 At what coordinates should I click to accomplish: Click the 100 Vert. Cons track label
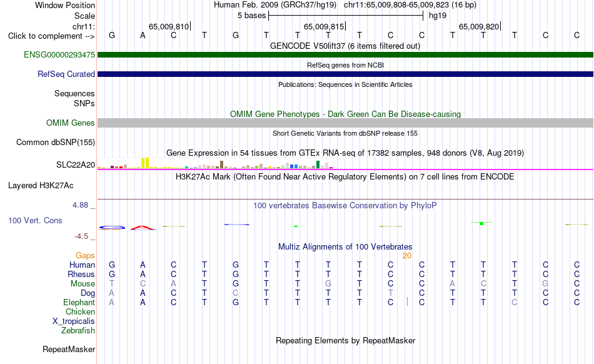[35, 220]
